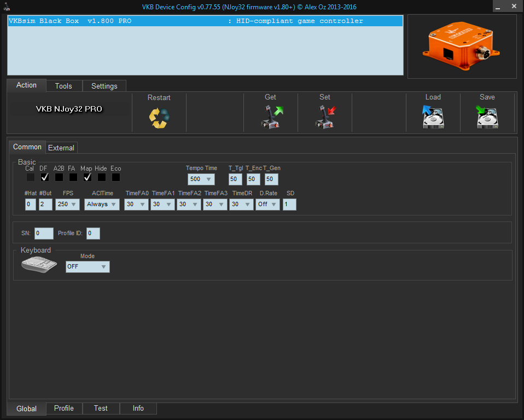This screenshot has height=420, width=524.
Task: Open the Settings tab
Action: pyautogui.click(x=104, y=86)
